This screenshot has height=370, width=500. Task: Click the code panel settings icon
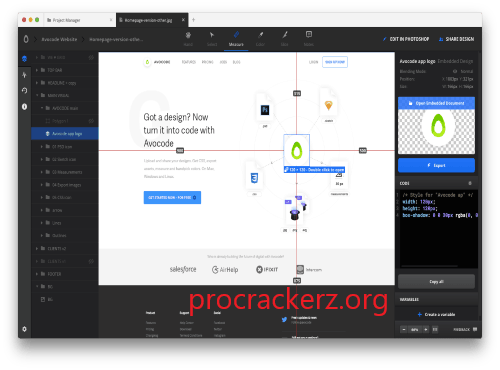[x=470, y=183]
